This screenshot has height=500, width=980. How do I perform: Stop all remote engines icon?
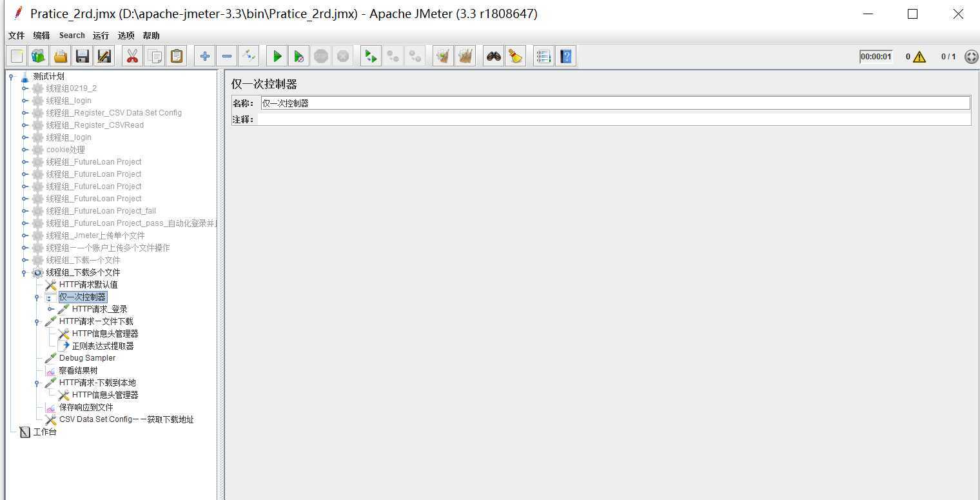pos(393,56)
